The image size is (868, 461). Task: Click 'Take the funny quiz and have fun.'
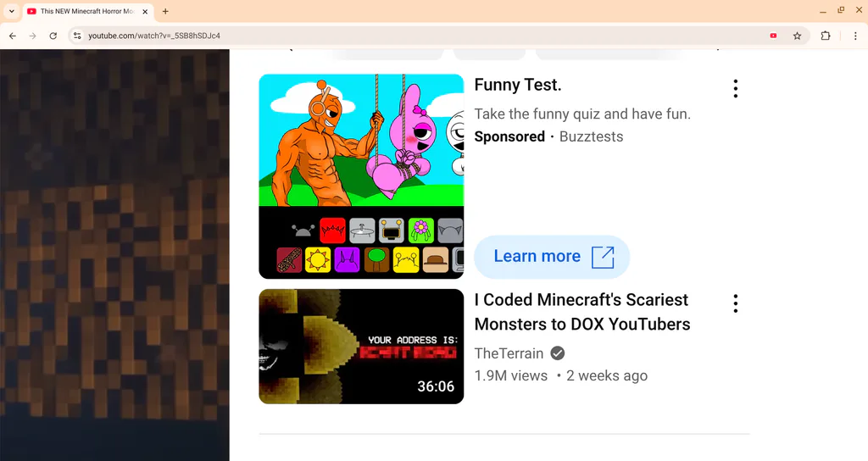[x=583, y=114]
